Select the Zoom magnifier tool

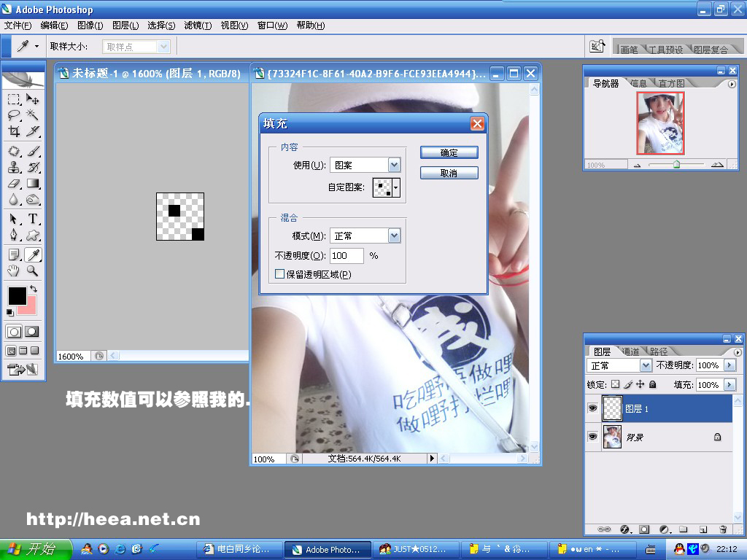[x=33, y=271]
